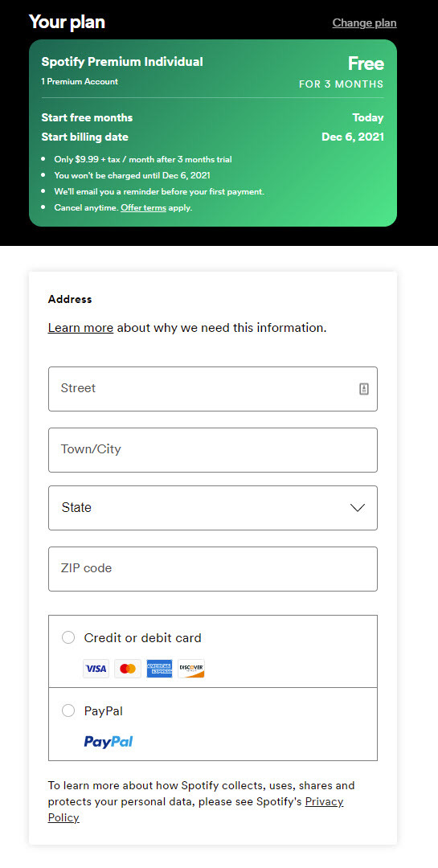This screenshot has height=868, width=438.
Task: Click the State dropdown chevron arrow
Action: [358, 508]
